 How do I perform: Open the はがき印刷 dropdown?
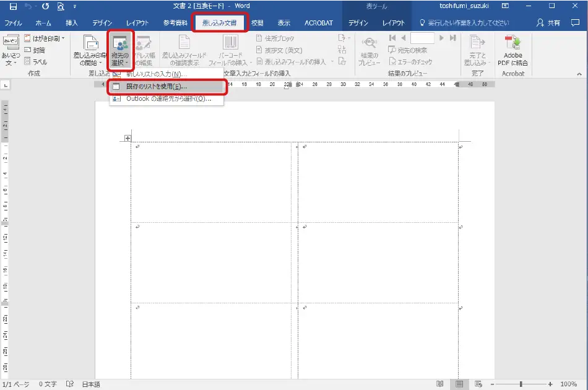44,38
